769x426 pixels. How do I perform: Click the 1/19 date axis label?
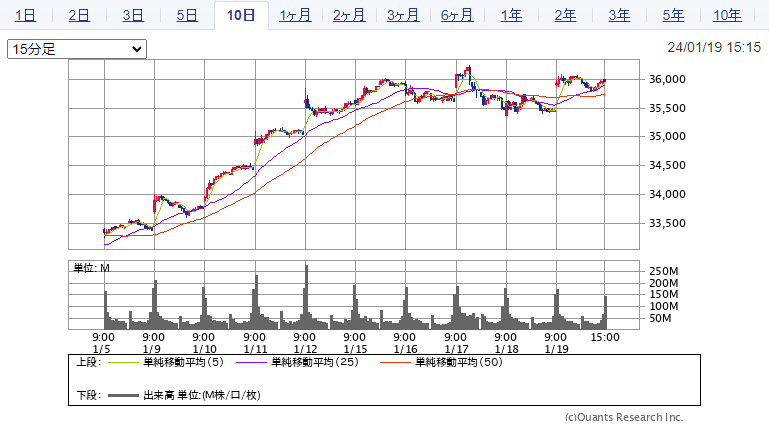[x=557, y=349]
